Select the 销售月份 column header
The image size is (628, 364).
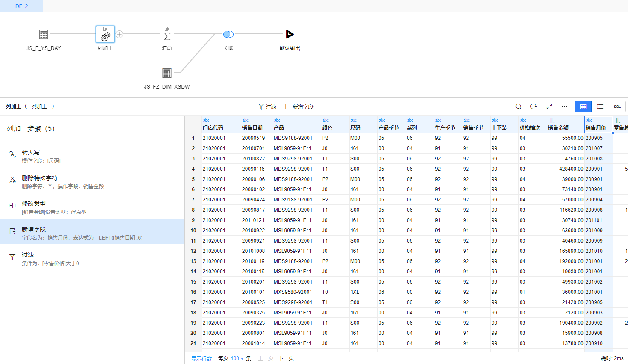tap(598, 124)
